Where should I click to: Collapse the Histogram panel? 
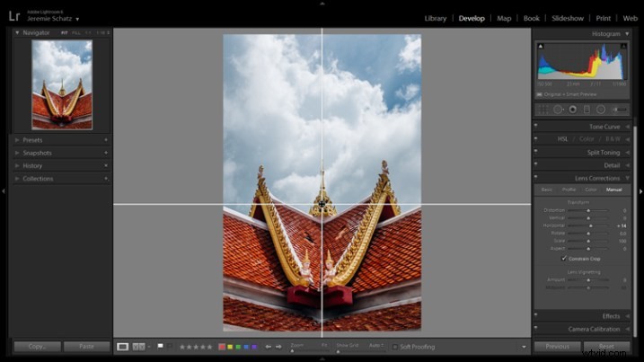(x=627, y=34)
